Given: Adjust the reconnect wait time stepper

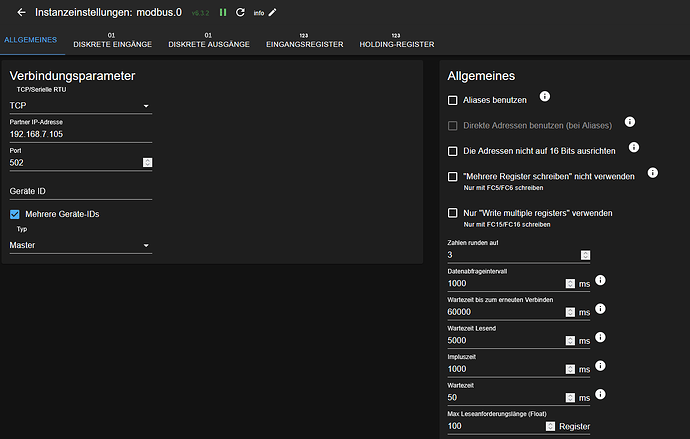Looking at the screenshot, I should pyautogui.click(x=570, y=312).
